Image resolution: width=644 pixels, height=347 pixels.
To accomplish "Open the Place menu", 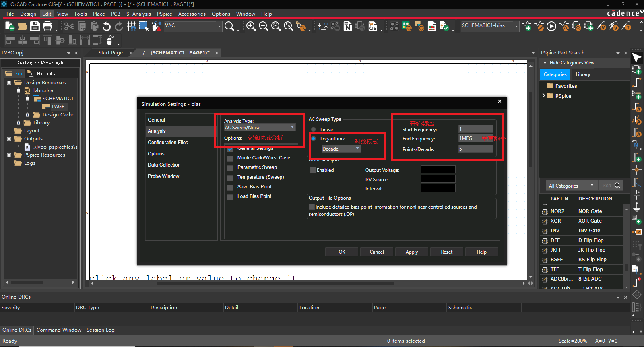I will 99,14.
